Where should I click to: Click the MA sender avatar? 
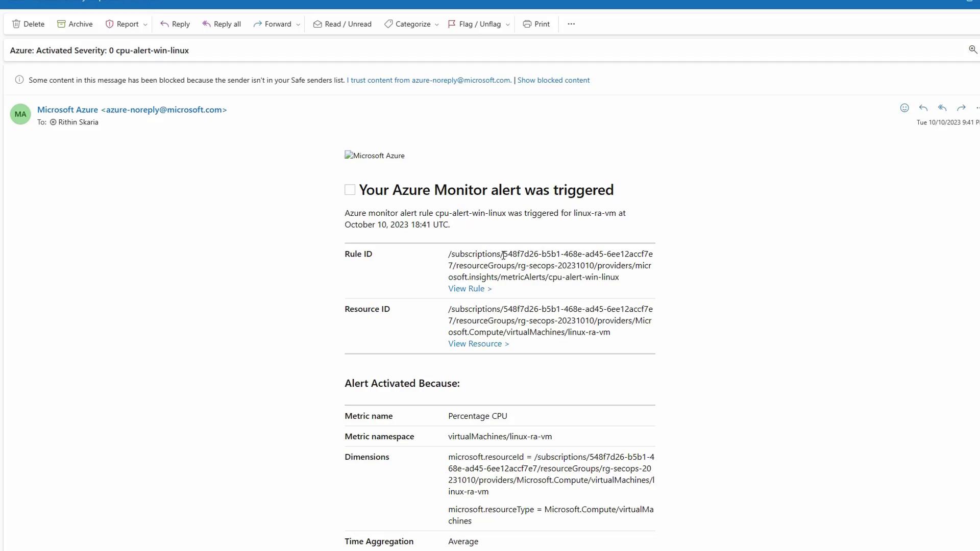[x=20, y=114]
